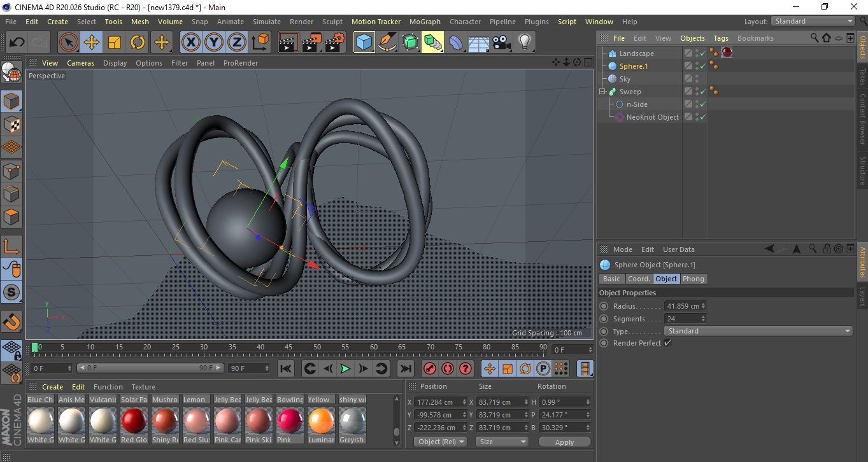Click the Coordinate System icon
This screenshot has height=462, width=868.
pyautogui.click(x=260, y=43)
